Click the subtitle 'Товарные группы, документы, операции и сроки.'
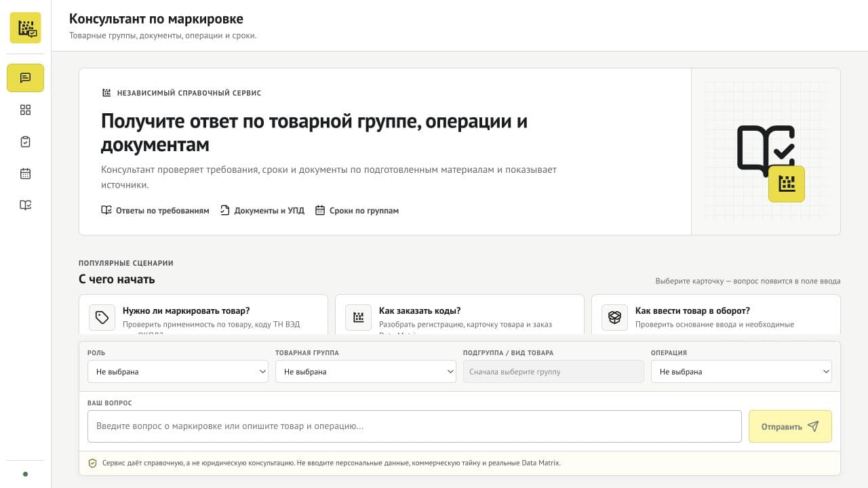Viewport: 868px width, 488px height. pyautogui.click(x=163, y=36)
